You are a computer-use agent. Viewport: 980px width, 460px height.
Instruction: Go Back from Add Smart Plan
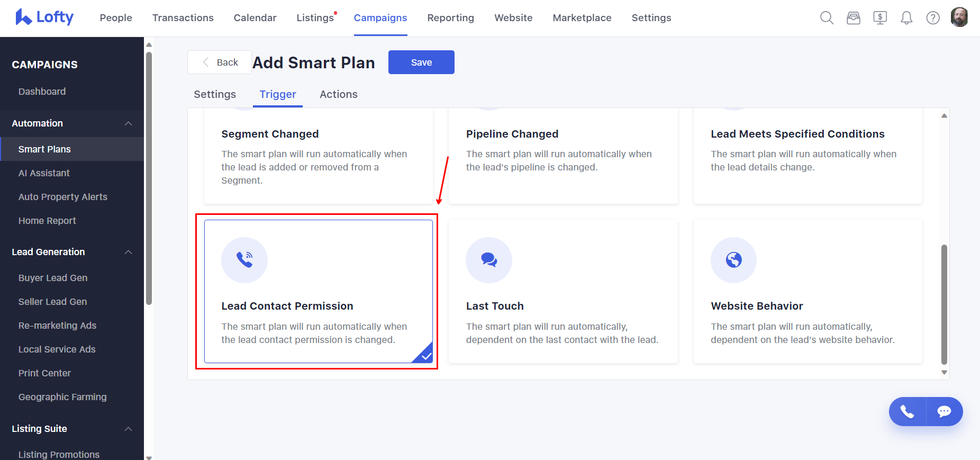[x=219, y=62]
